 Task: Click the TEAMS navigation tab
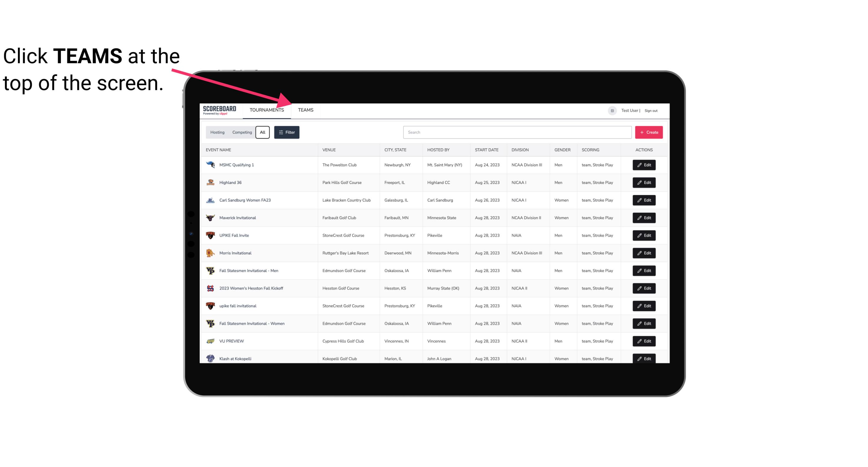coord(305,110)
